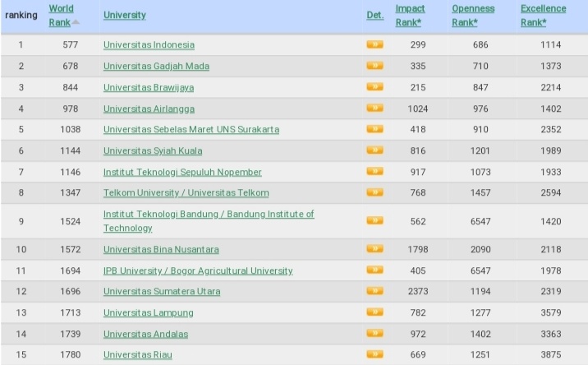
Task: Select openness rank value 686
Action: tap(480, 44)
